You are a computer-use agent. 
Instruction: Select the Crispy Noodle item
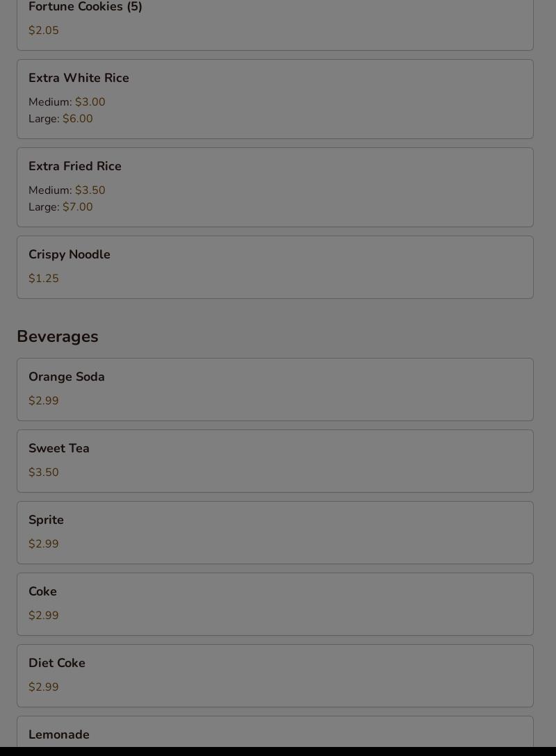click(x=275, y=267)
